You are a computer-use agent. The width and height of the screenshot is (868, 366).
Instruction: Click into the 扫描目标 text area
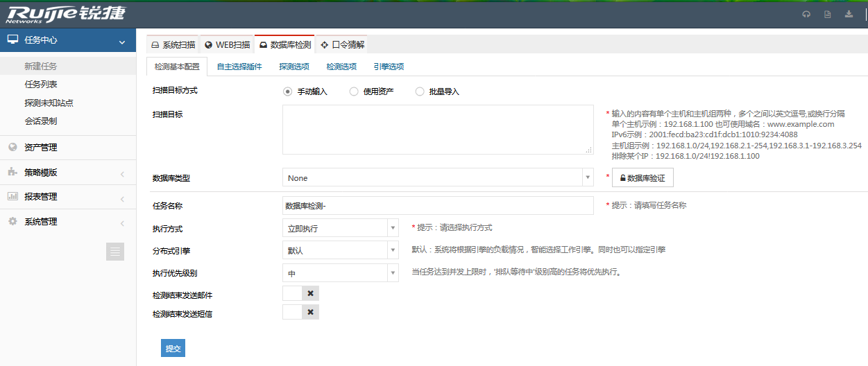(x=438, y=130)
